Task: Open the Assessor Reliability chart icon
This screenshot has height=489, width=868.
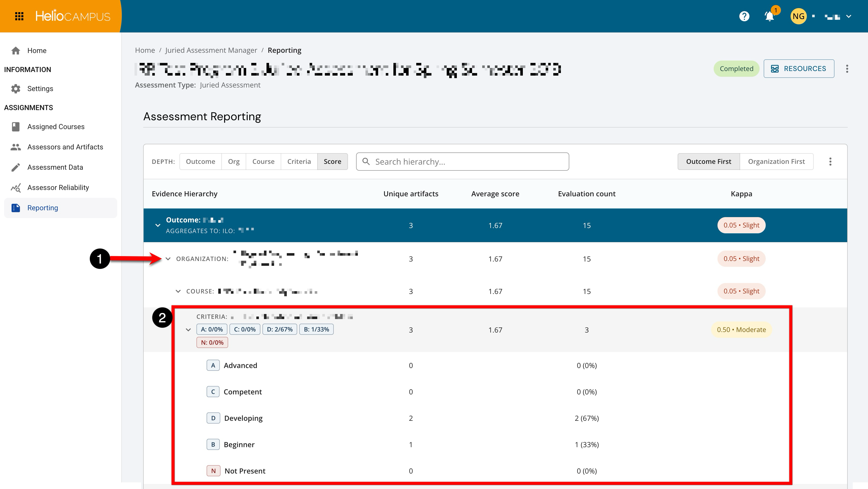Action: coord(15,188)
